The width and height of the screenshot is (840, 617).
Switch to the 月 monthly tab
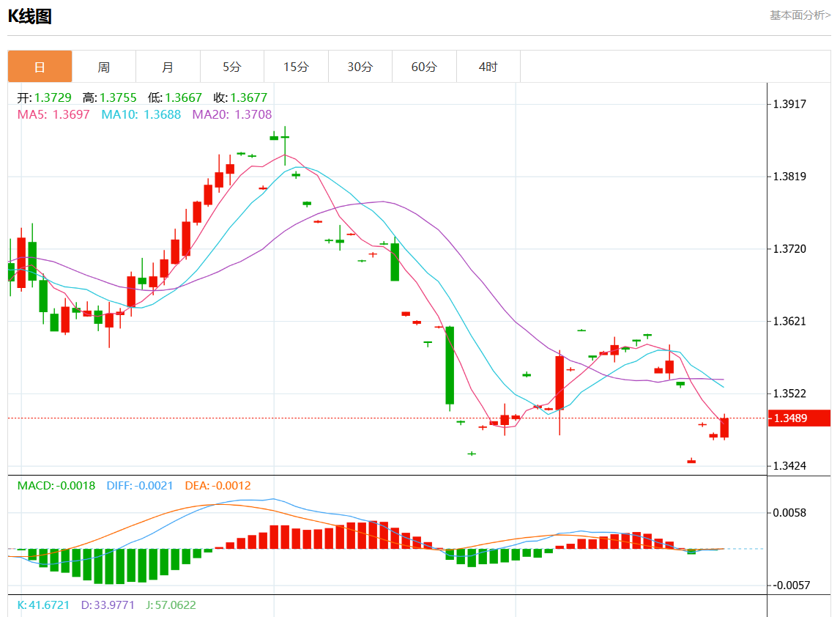[168, 67]
